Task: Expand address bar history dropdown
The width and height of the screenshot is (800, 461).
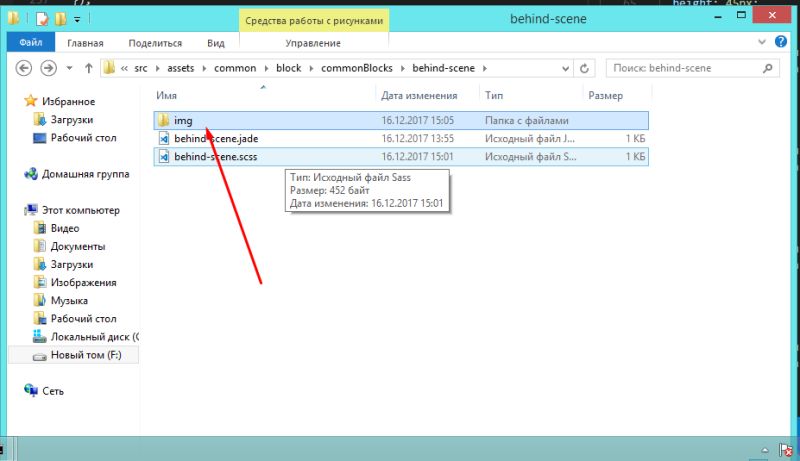Action: point(565,68)
